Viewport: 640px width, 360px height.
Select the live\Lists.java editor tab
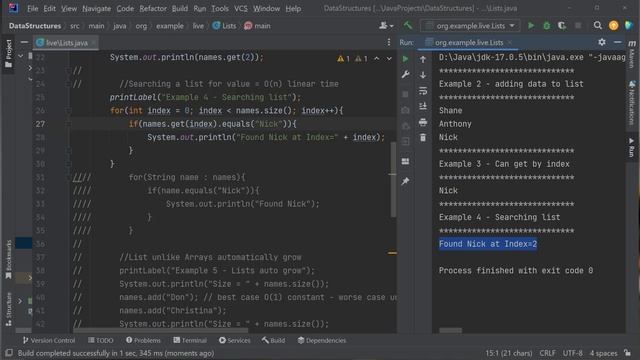[66, 42]
